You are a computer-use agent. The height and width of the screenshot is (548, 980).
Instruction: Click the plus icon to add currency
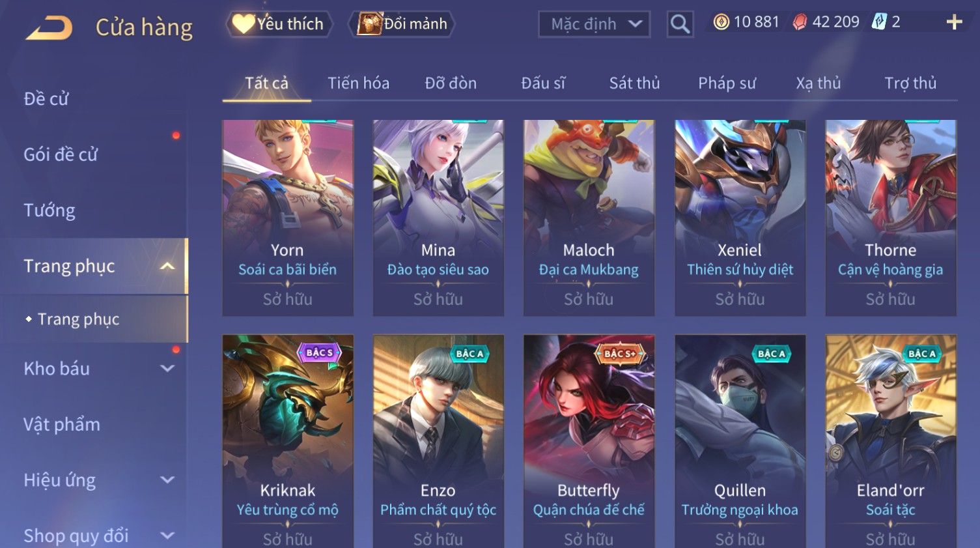954,22
